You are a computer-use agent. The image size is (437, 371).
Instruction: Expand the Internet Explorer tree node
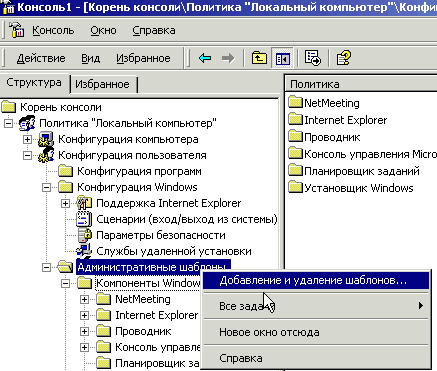(84, 315)
